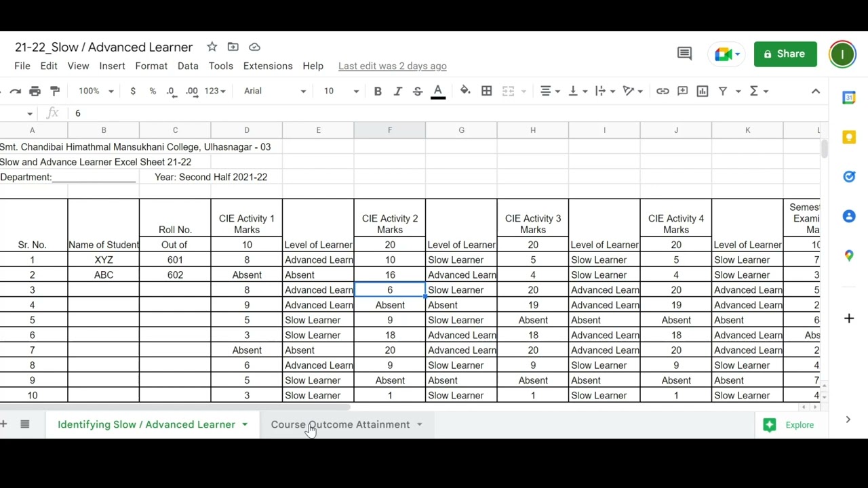The width and height of the screenshot is (868, 488).
Task: Toggle bold formatting
Action: (378, 91)
